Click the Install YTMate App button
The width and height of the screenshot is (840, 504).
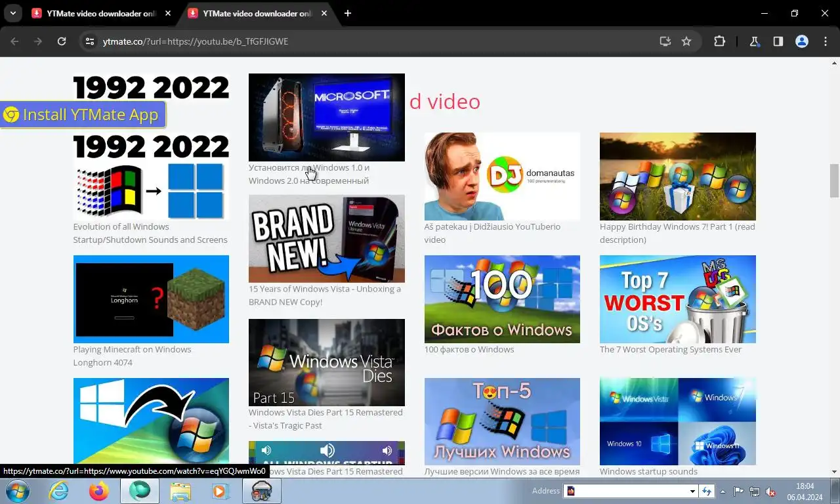82,115
